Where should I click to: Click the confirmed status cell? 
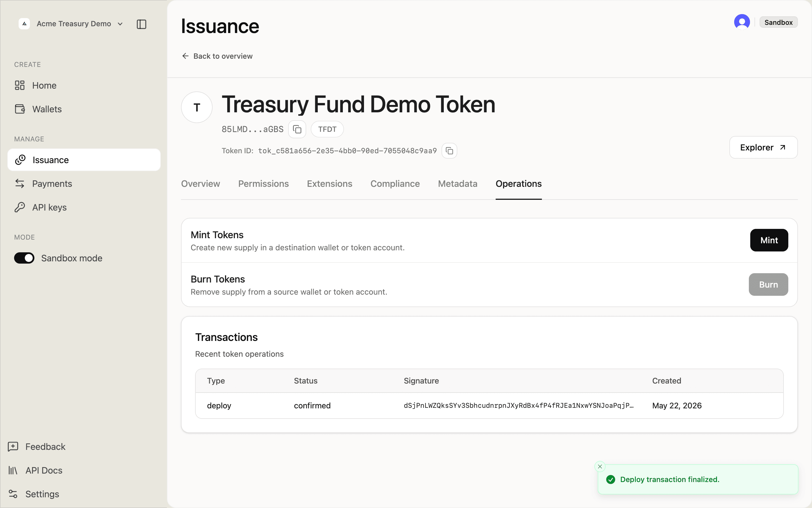(312, 406)
